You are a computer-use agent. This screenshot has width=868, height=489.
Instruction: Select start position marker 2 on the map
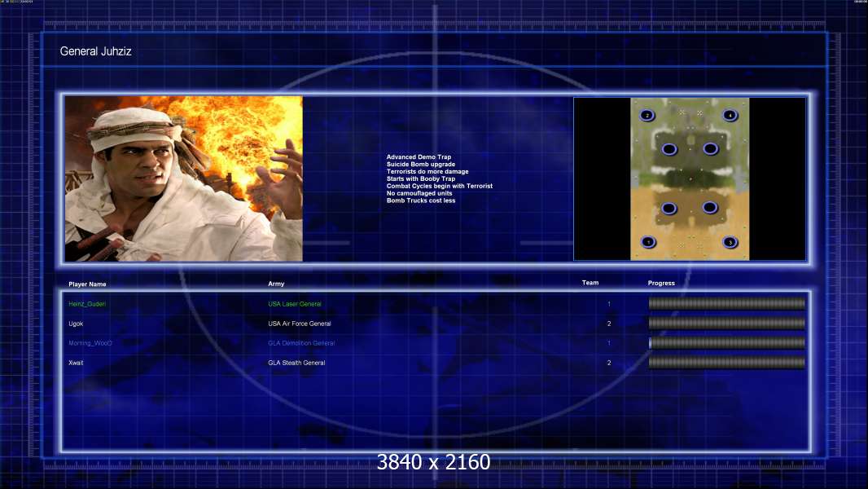point(647,115)
